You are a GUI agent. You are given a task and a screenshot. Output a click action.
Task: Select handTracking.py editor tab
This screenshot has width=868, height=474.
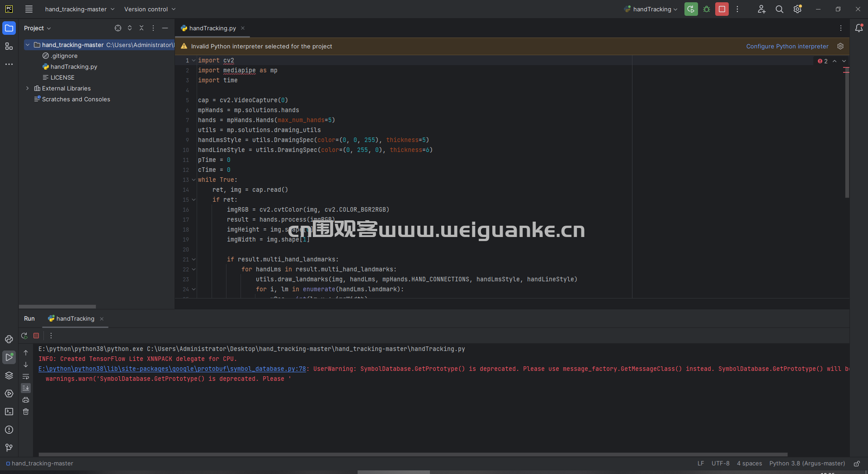[212, 28]
